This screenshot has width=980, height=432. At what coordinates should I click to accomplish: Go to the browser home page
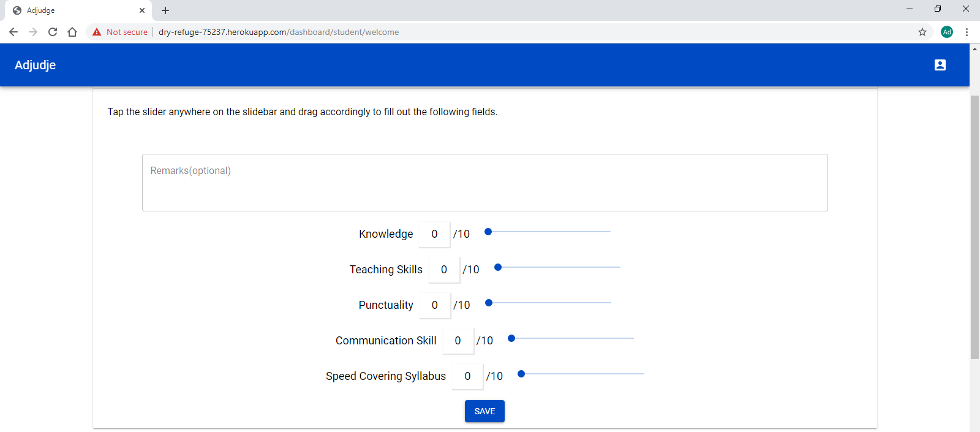click(72, 32)
